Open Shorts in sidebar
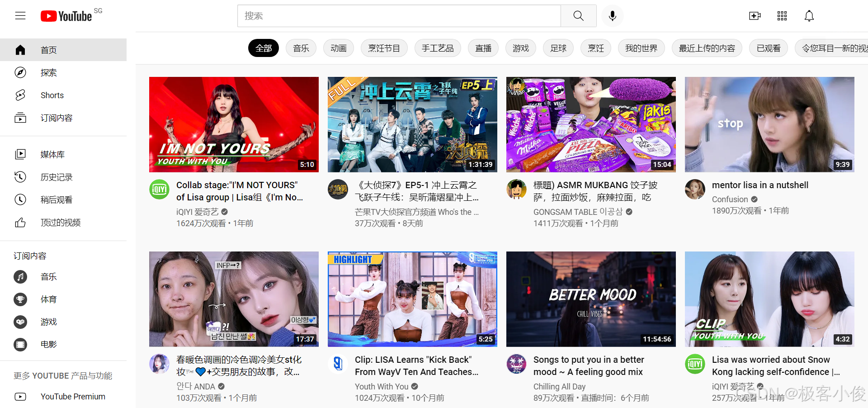The height and width of the screenshot is (408, 868). 63,95
